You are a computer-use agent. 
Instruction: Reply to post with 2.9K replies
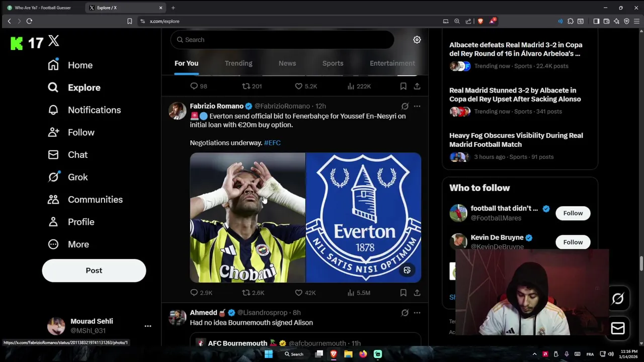[194, 293]
